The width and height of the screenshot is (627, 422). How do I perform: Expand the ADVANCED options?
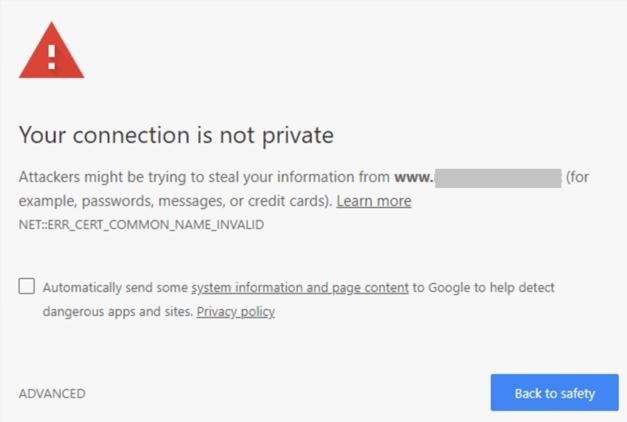(x=52, y=394)
